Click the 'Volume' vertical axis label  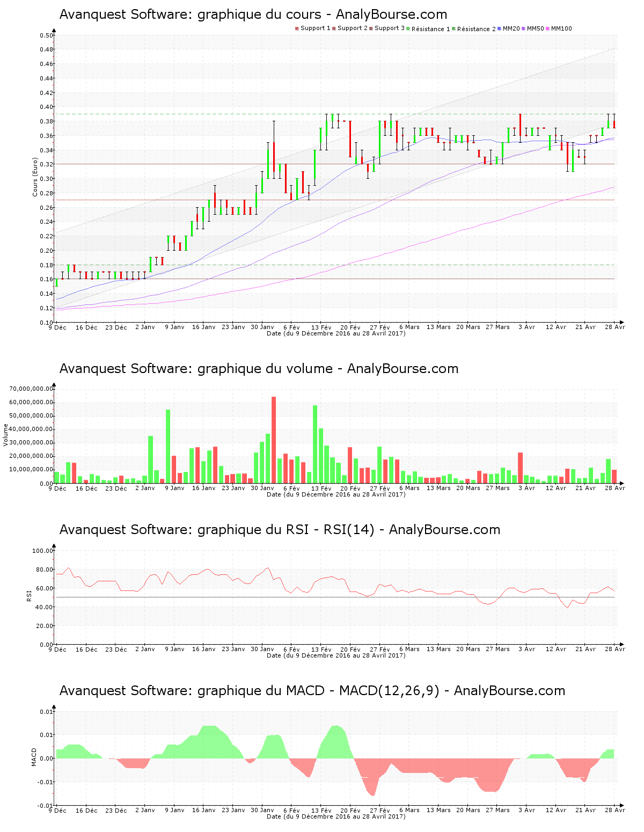click(6, 435)
